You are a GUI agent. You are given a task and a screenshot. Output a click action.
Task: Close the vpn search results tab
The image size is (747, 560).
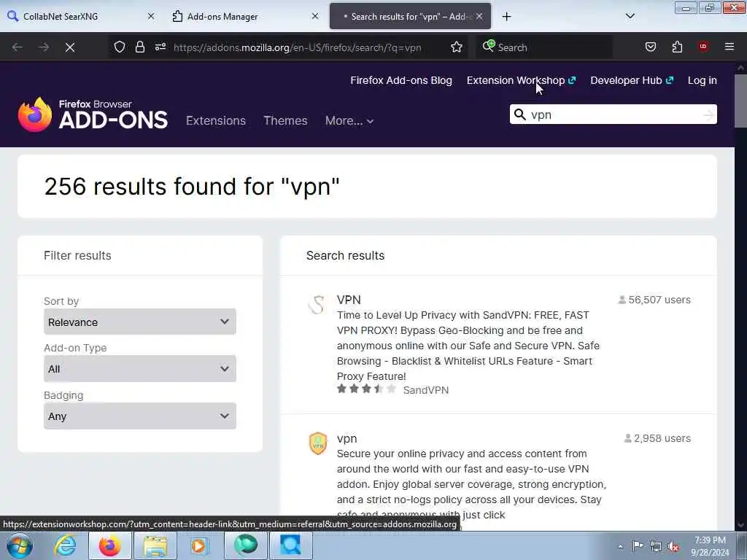click(479, 16)
